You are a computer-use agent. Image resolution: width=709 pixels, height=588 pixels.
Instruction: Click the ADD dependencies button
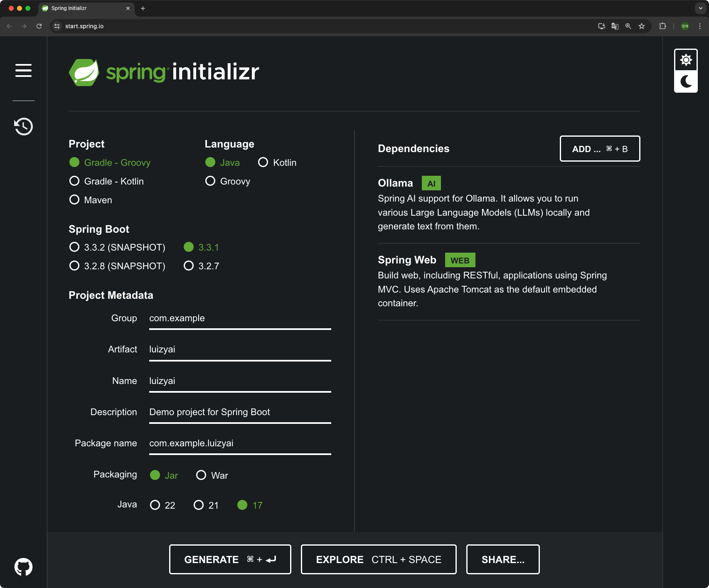pos(600,149)
